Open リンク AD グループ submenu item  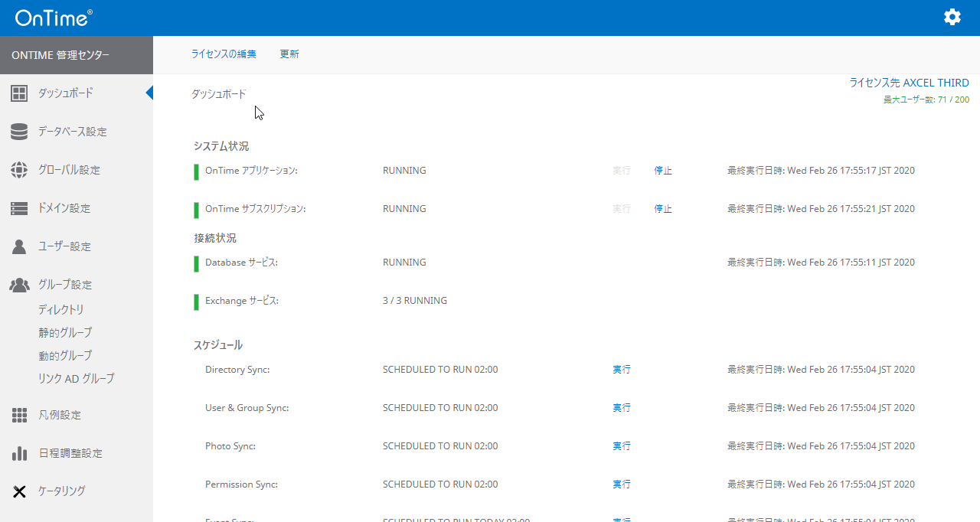76,379
